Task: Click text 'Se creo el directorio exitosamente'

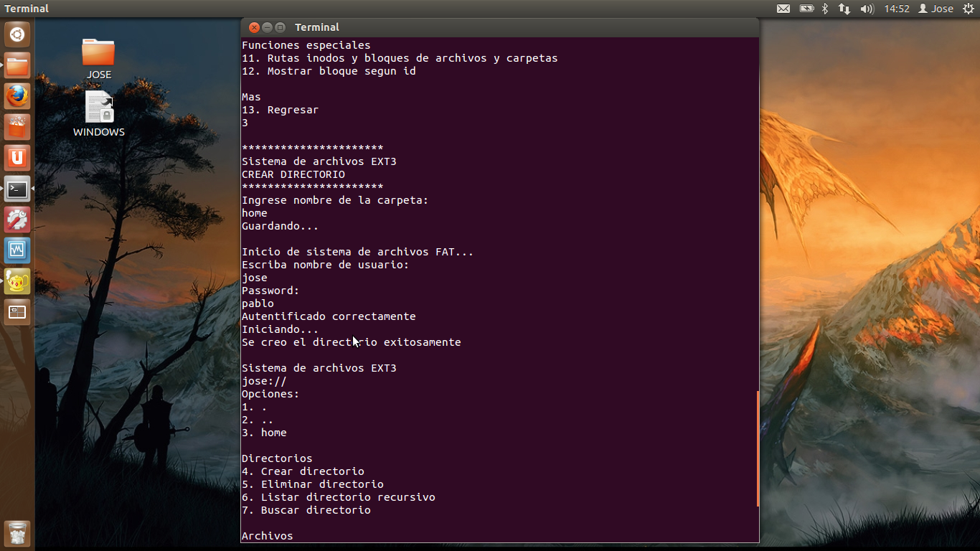Action: pyautogui.click(x=352, y=342)
